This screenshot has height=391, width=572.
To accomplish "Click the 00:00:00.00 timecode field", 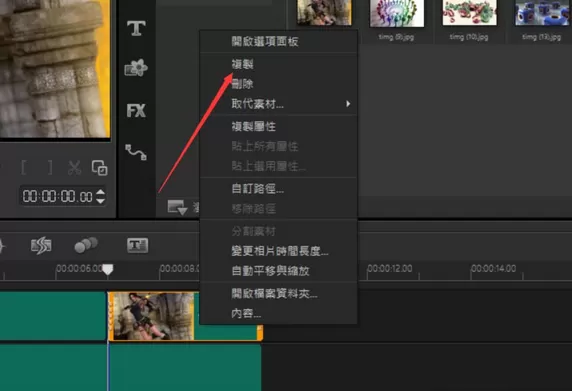I will point(58,197).
